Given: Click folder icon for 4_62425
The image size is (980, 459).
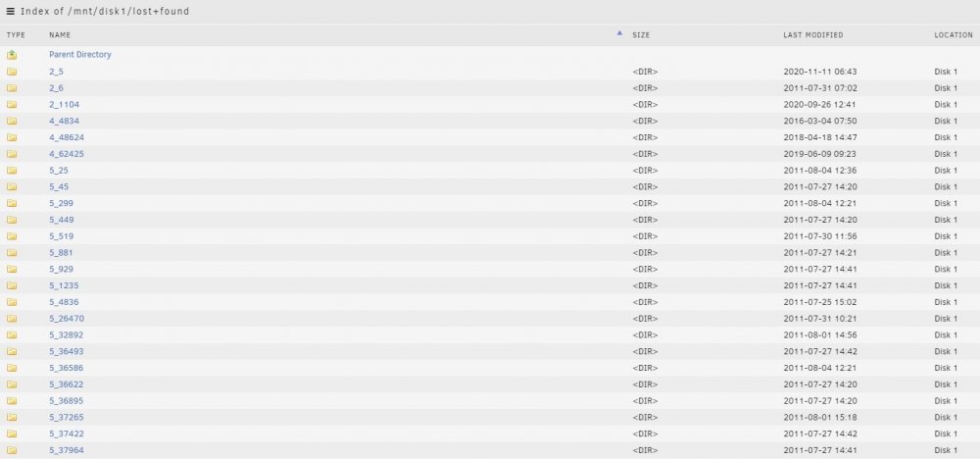Looking at the screenshot, I should (12, 154).
